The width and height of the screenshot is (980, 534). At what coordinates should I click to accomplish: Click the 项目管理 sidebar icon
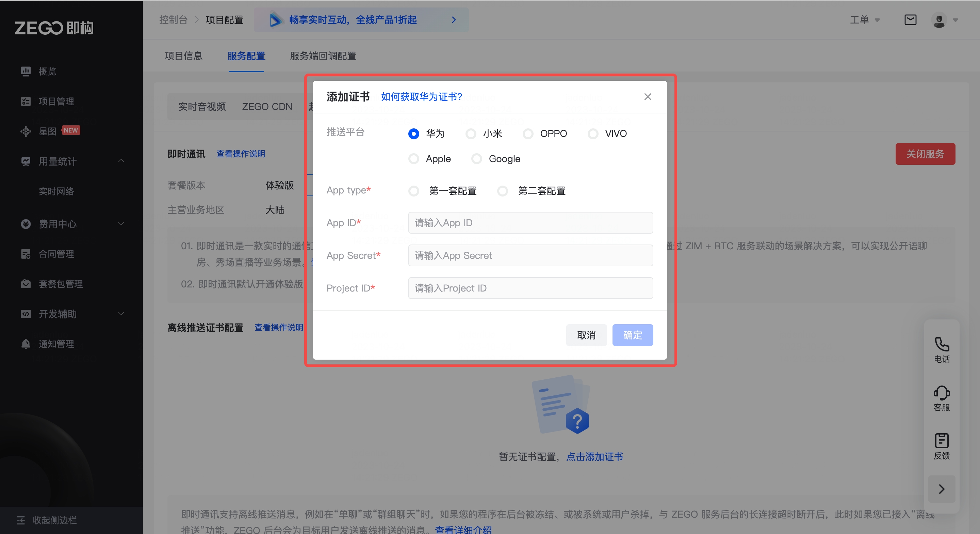pos(26,101)
